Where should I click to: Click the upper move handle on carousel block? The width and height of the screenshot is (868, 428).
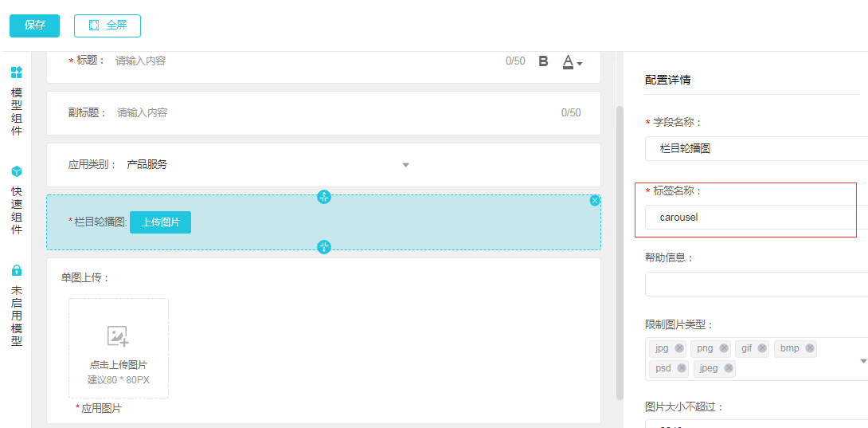[324, 197]
